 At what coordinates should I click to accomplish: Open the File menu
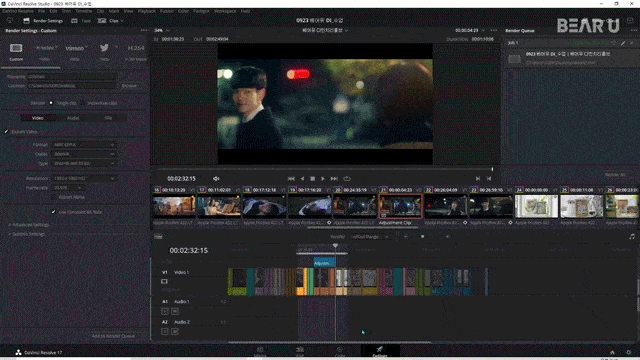coord(42,11)
